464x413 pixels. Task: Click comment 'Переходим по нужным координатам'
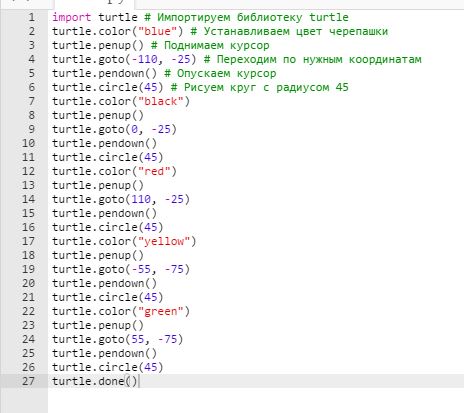point(319,59)
